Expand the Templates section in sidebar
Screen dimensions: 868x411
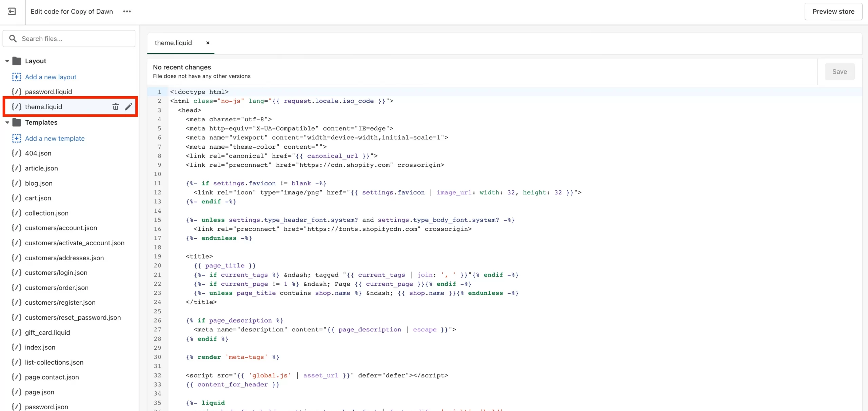pos(7,122)
